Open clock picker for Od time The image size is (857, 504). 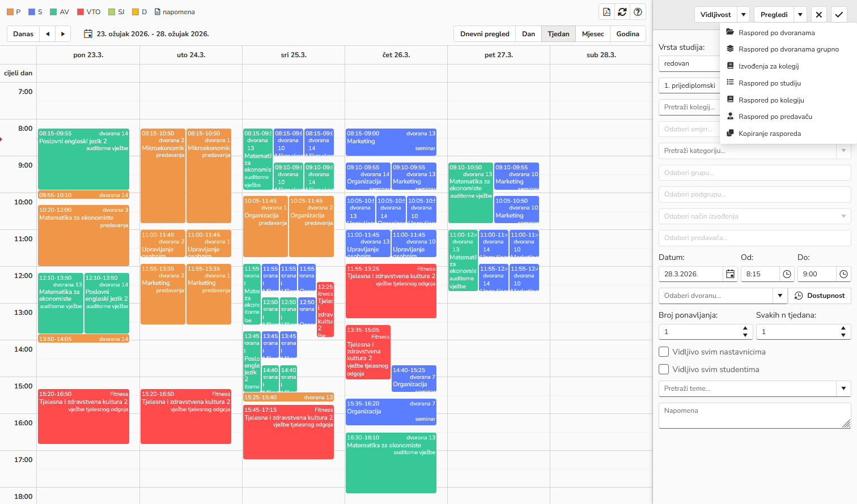coord(787,274)
